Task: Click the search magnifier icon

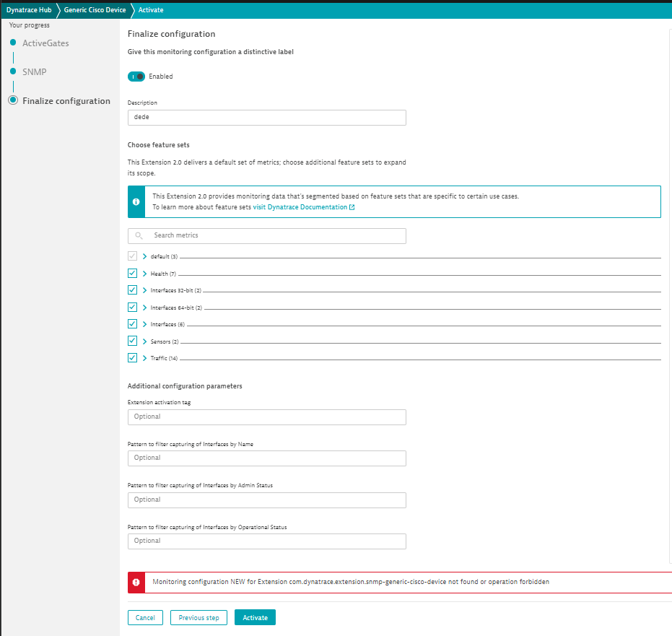Action: coord(139,236)
